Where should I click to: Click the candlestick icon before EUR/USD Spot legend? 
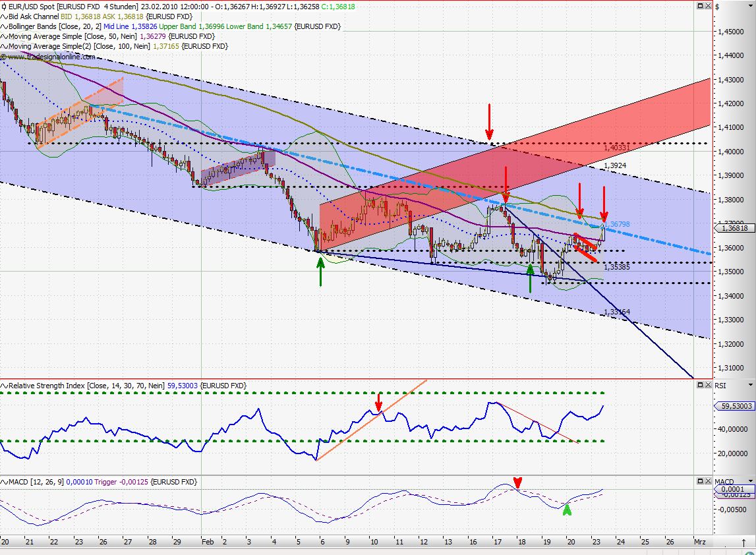click(4, 7)
